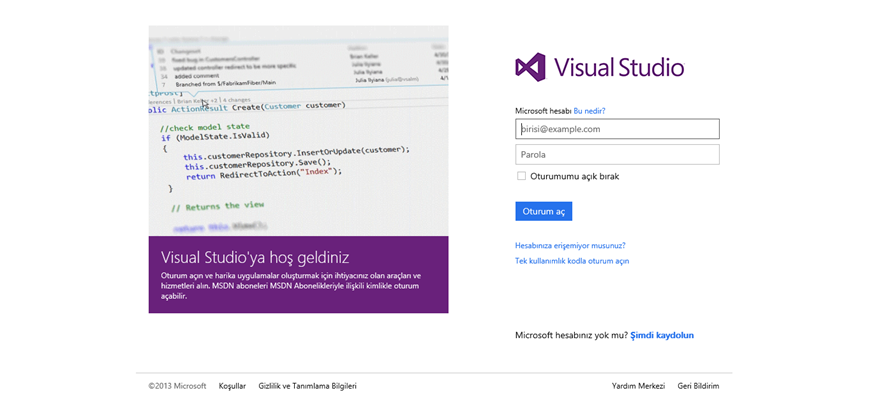Open 'Gizlilik ve Tanımlama Bilgileri' link

[308, 386]
